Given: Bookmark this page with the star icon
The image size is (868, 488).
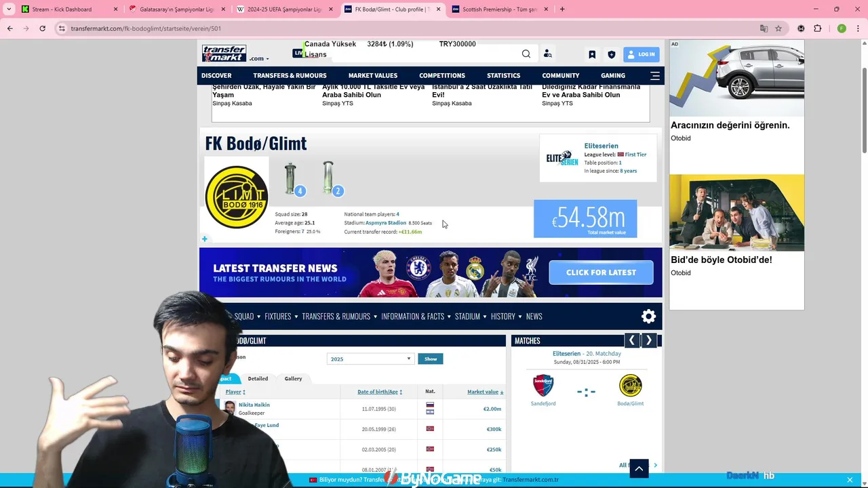Looking at the screenshot, I should tap(778, 28).
